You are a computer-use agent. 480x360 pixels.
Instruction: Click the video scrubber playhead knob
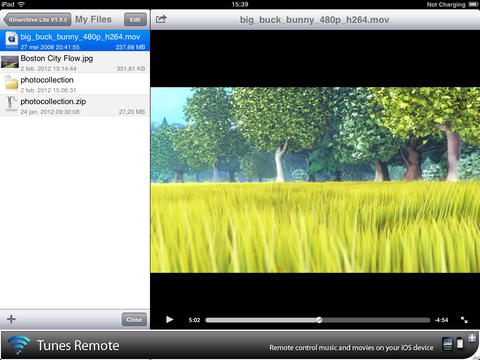coord(319,320)
